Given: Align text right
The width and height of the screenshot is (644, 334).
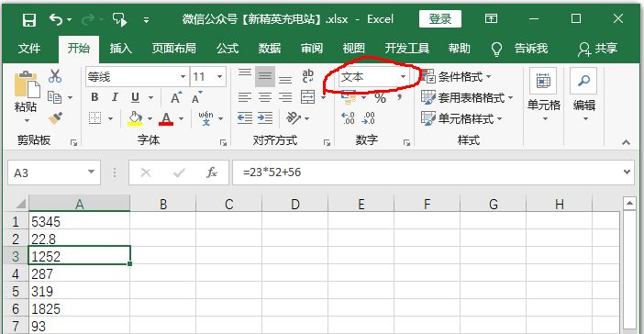Looking at the screenshot, I should pos(285,97).
